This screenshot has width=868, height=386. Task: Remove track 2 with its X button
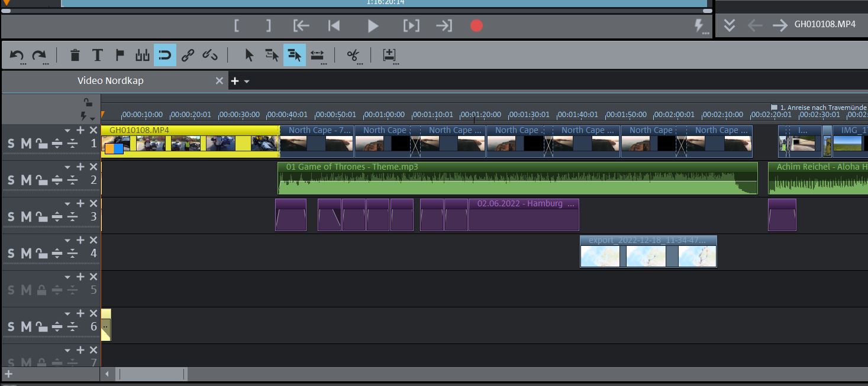click(93, 167)
